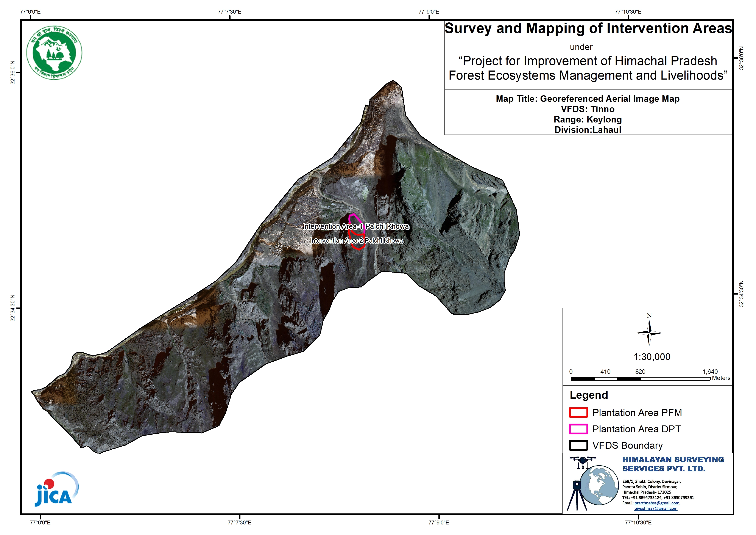The width and height of the screenshot is (756, 535).
Task: Click the black and white scale bar
Action: [x=641, y=379]
